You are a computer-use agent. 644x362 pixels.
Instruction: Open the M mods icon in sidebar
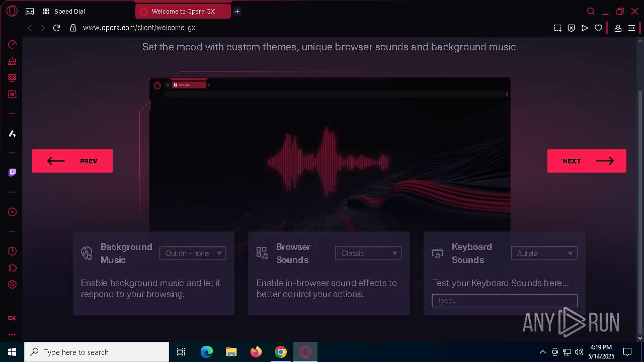coord(12,94)
